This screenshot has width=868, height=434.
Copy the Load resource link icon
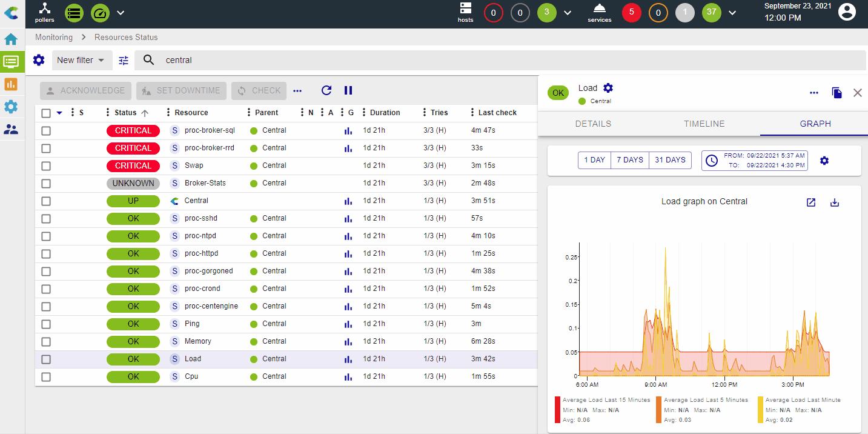[x=837, y=93]
